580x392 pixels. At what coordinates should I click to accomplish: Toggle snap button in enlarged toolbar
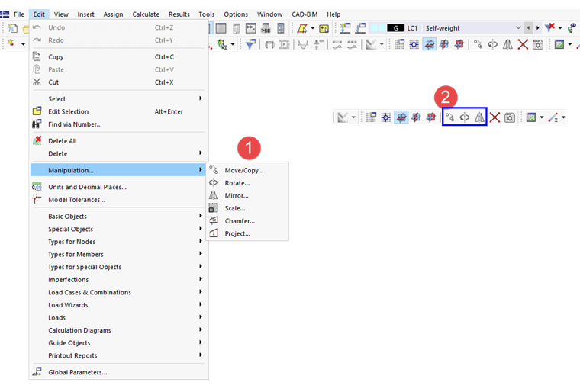point(386,117)
